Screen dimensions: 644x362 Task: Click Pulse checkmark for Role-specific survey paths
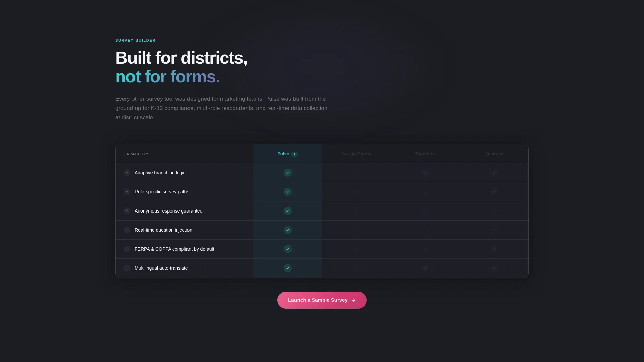click(288, 192)
